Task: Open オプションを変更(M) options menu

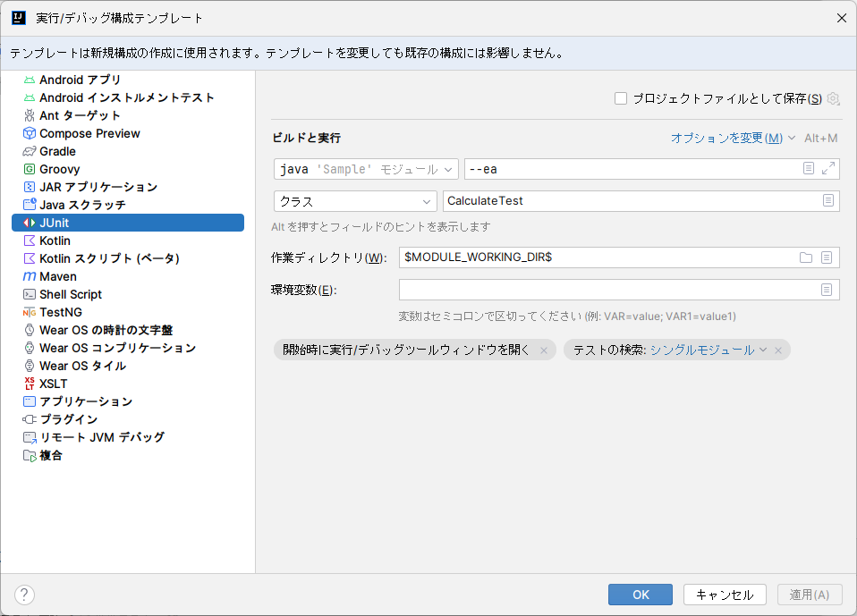Action: [x=733, y=139]
